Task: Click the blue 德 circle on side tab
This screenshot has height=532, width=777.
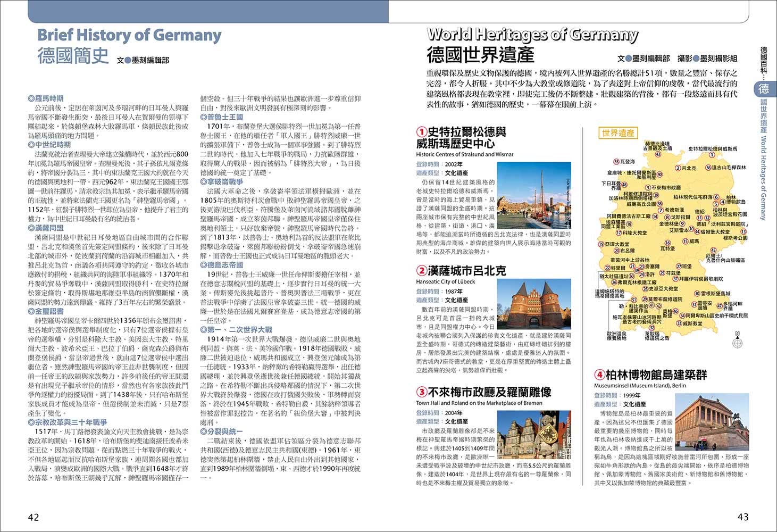Action: pos(764,89)
